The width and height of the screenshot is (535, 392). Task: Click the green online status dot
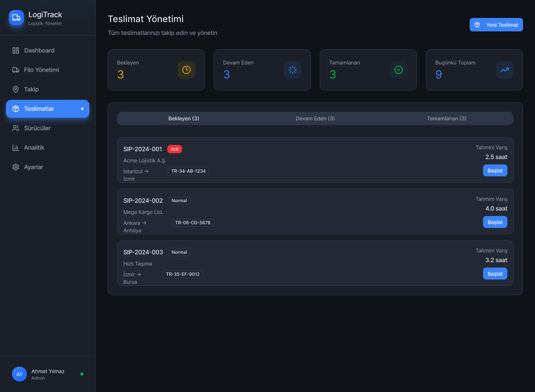click(82, 374)
